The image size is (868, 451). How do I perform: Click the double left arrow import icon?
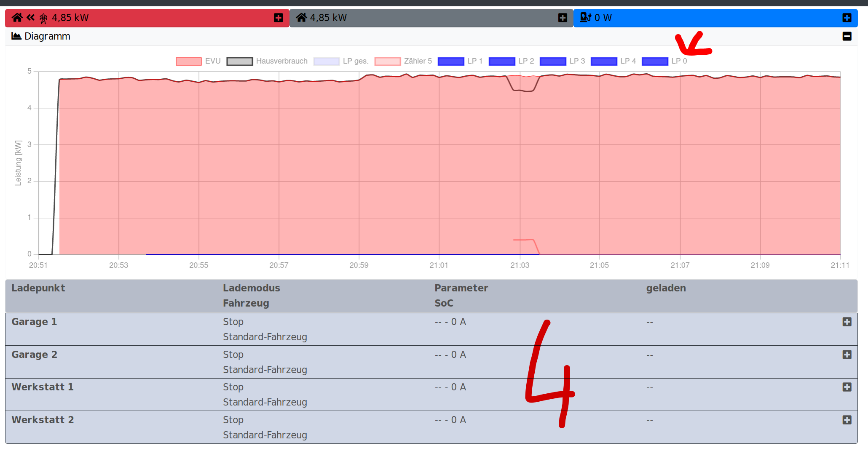tap(30, 18)
